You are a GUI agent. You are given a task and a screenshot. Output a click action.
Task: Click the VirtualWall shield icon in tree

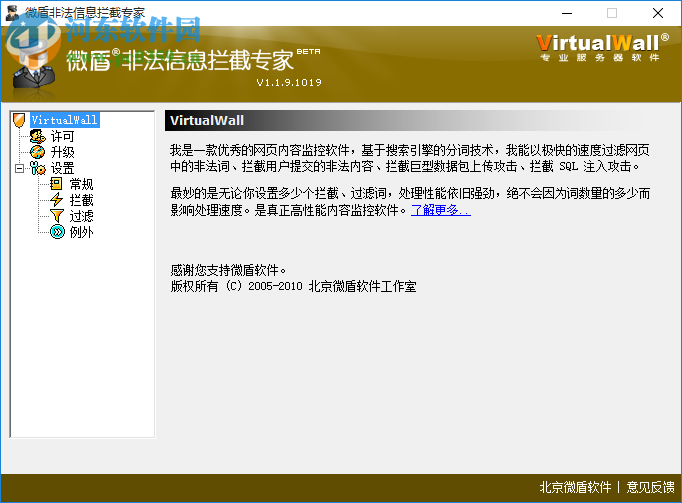pyautogui.click(x=19, y=120)
